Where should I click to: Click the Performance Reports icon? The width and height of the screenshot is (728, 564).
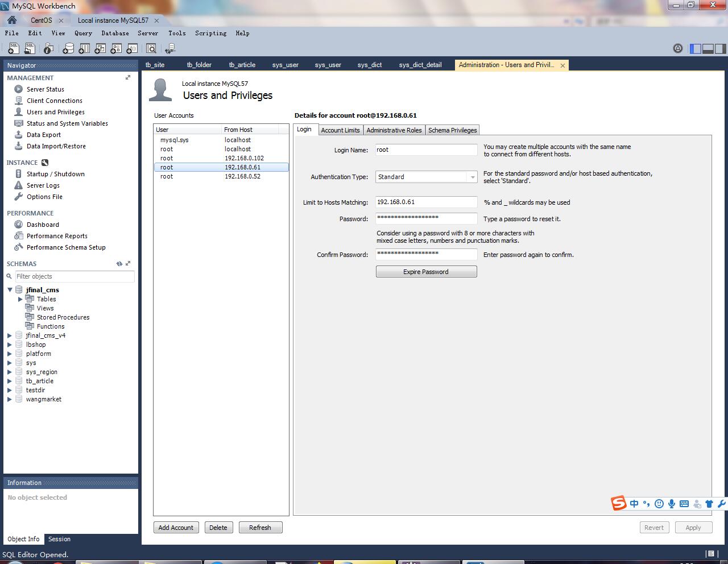click(x=19, y=236)
